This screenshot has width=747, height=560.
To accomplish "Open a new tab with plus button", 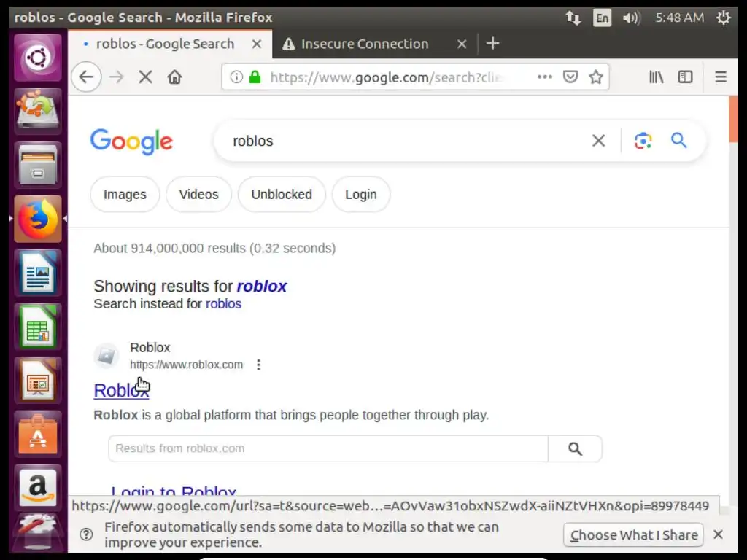I will coord(492,43).
